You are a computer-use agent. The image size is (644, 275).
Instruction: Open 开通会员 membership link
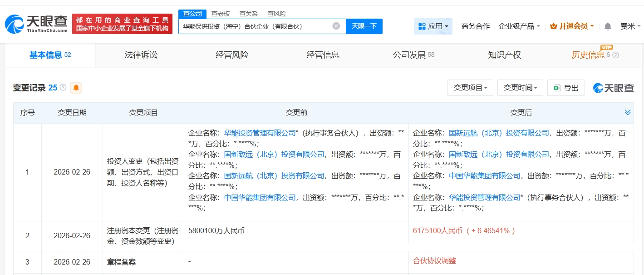(x=572, y=26)
